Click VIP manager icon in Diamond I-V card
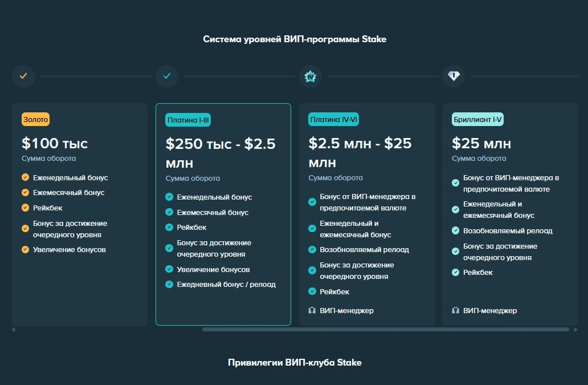The image size is (588, 385). (x=455, y=311)
